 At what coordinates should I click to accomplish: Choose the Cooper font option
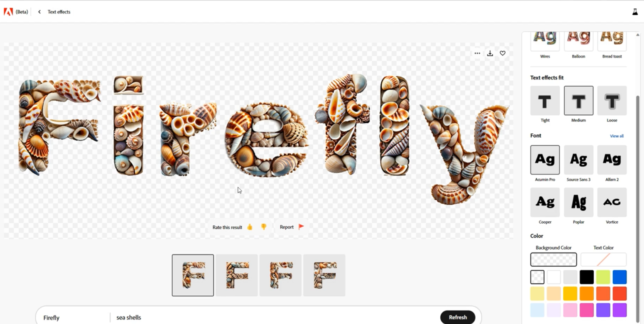click(545, 202)
